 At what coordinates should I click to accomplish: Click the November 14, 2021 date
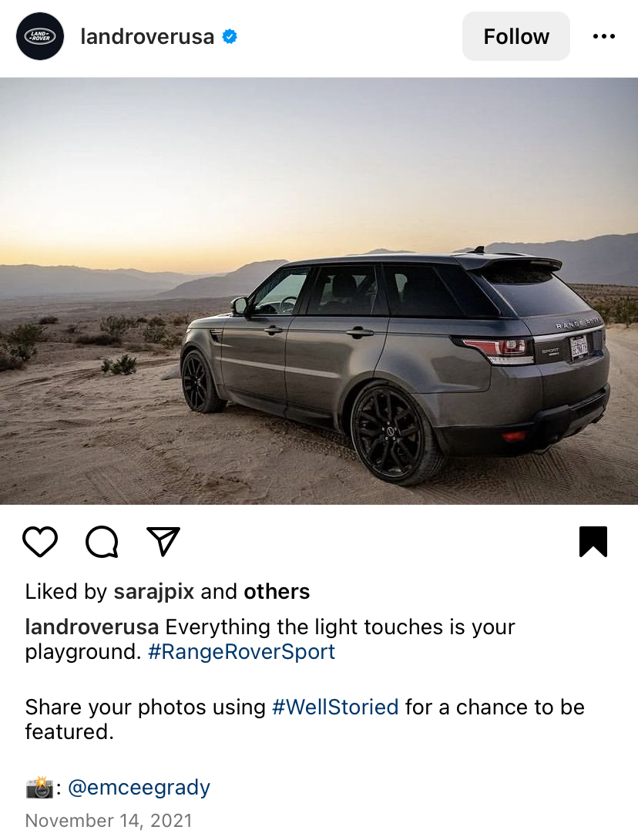(x=109, y=821)
